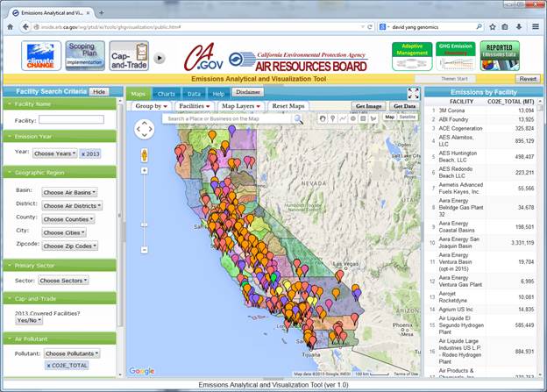Click the Get Image button
547x392 pixels.
tap(369, 106)
